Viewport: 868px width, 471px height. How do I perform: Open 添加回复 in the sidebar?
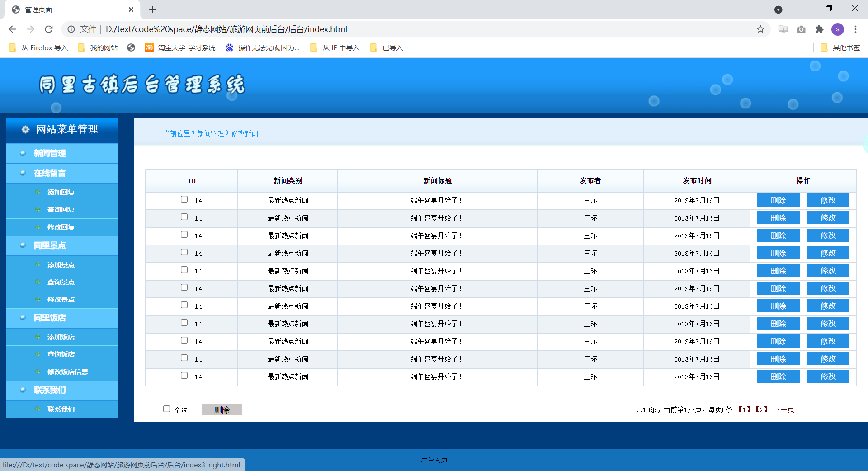point(61,192)
